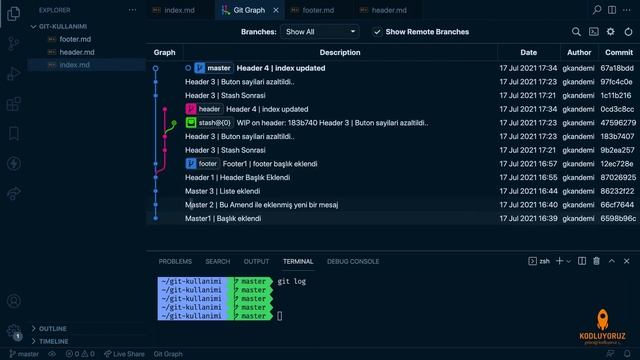Open editor more actions menu
Viewport: 640px width, 360px height.
coord(627,10)
